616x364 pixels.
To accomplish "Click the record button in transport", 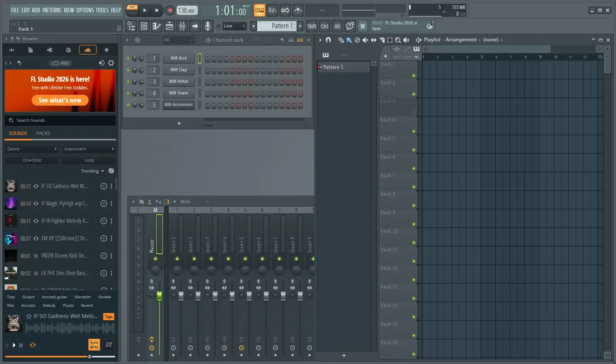I will pos(169,10).
